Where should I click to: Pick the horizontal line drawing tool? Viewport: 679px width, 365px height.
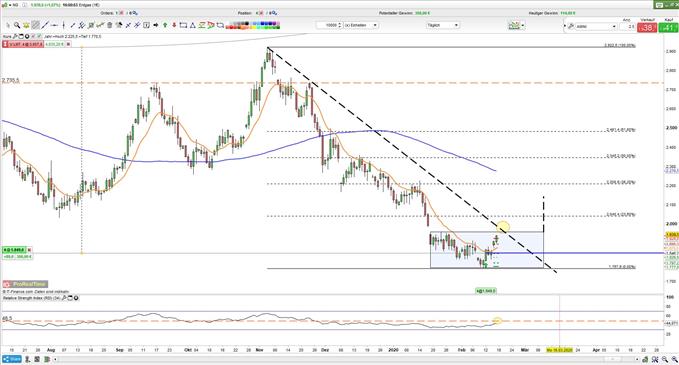tap(54, 25)
